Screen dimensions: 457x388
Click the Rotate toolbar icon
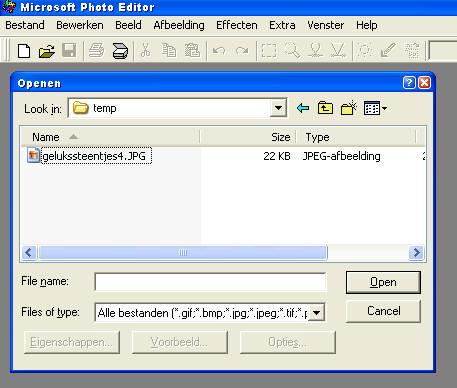412,51
